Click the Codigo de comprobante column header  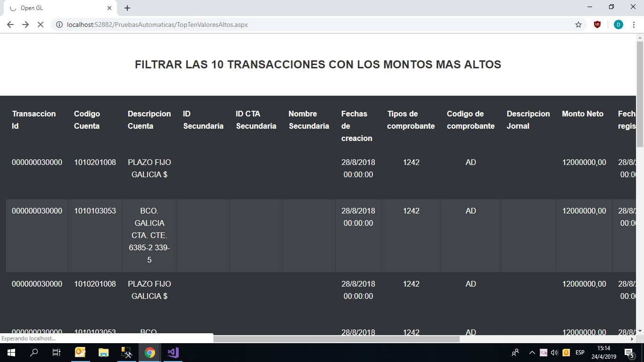point(471,120)
